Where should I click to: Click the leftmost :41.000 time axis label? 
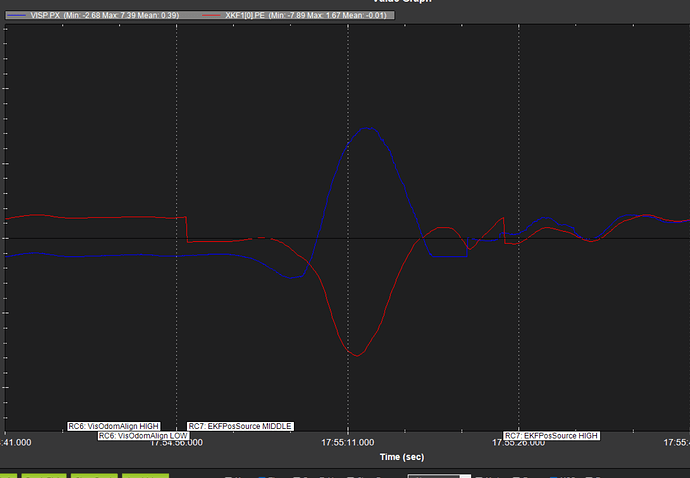[x=20, y=441]
